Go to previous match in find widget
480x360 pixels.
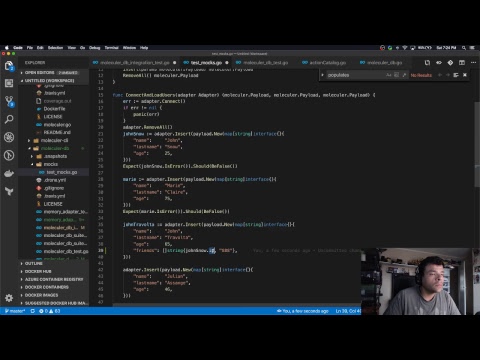(440, 75)
